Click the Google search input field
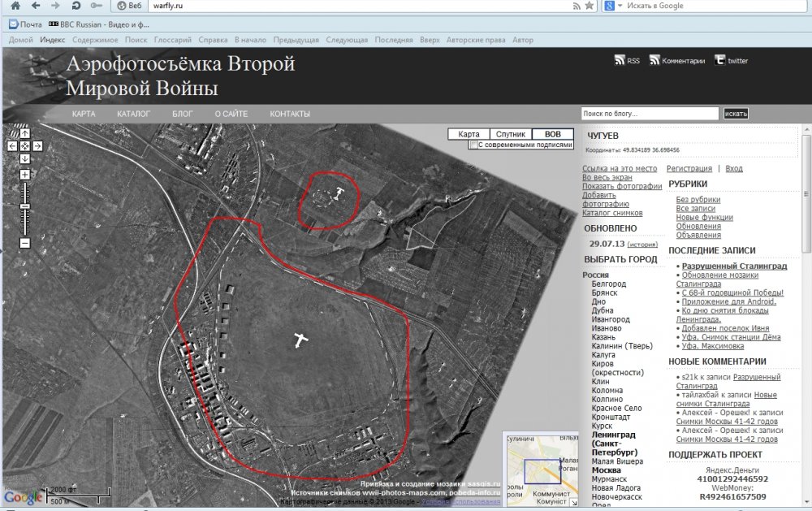Image resolution: width=812 pixels, height=511 pixels. pos(715,6)
